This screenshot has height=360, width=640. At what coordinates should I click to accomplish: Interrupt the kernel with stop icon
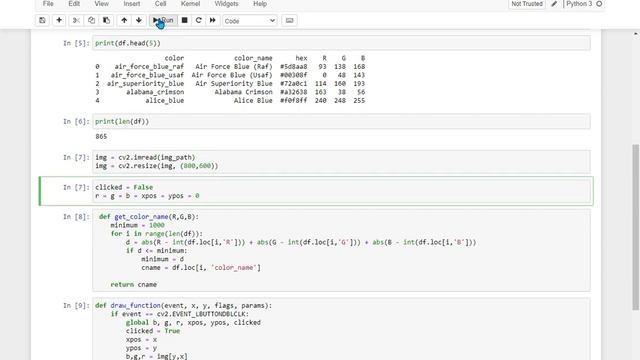184,20
